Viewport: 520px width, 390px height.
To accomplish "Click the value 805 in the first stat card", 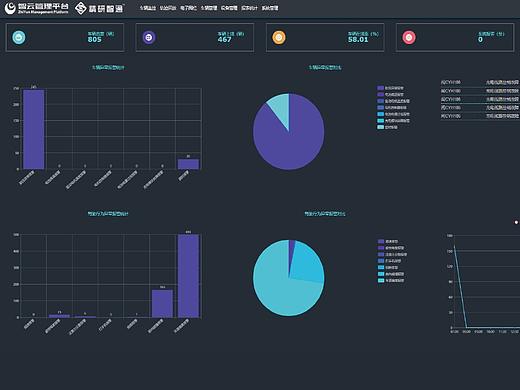I will [95, 39].
